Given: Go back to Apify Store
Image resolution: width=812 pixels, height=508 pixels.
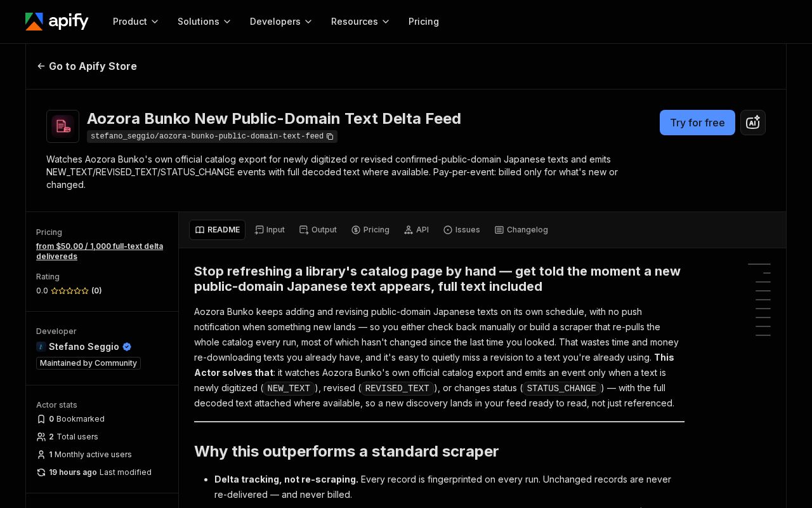Looking at the screenshot, I should (87, 66).
